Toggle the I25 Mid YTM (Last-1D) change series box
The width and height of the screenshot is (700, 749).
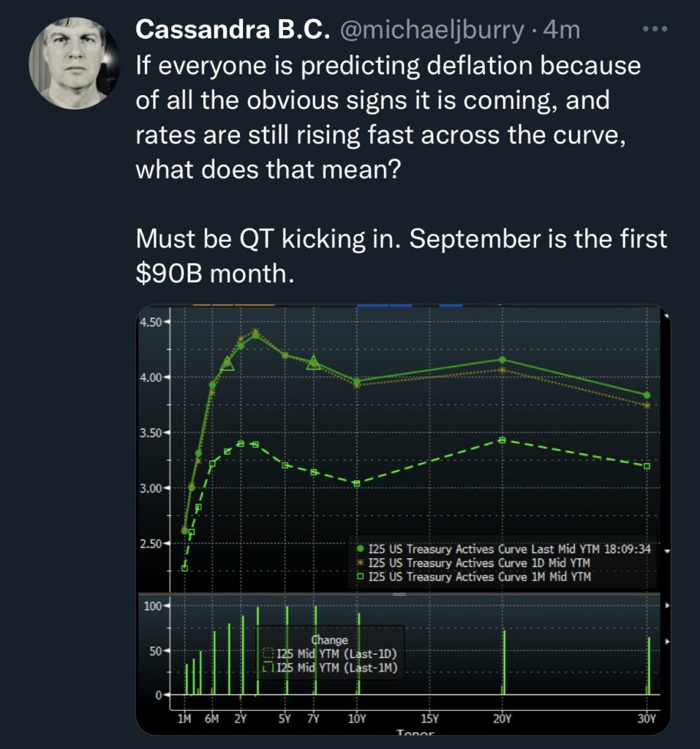(267, 653)
